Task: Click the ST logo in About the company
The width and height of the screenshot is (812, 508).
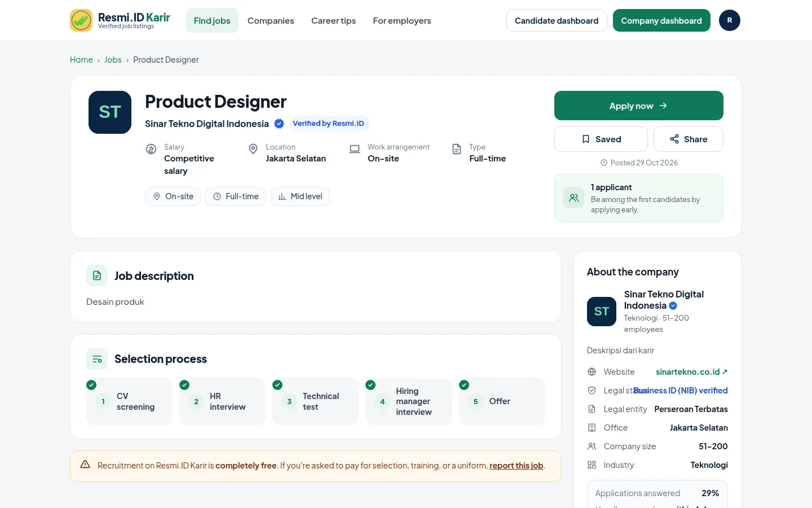Action: point(602,312)
